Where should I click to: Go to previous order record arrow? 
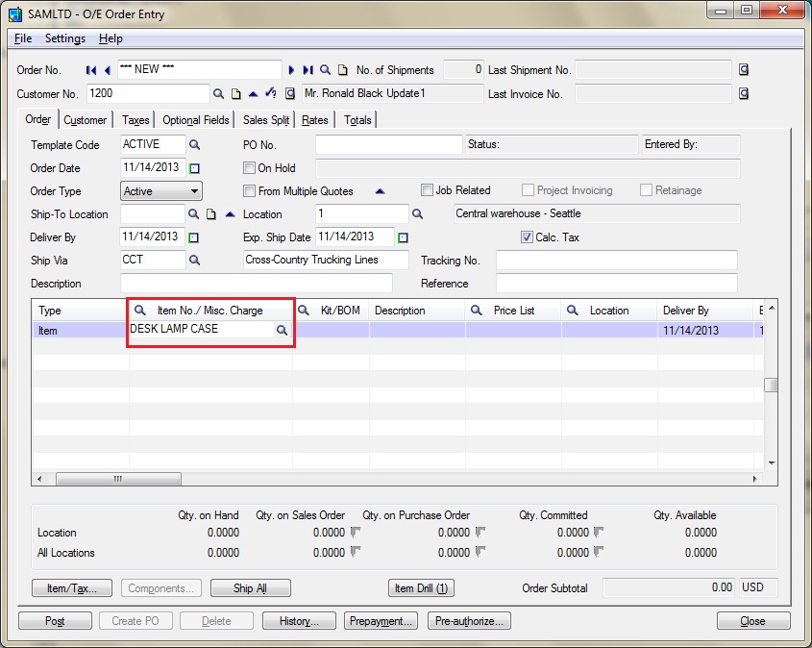coord(108,70)
